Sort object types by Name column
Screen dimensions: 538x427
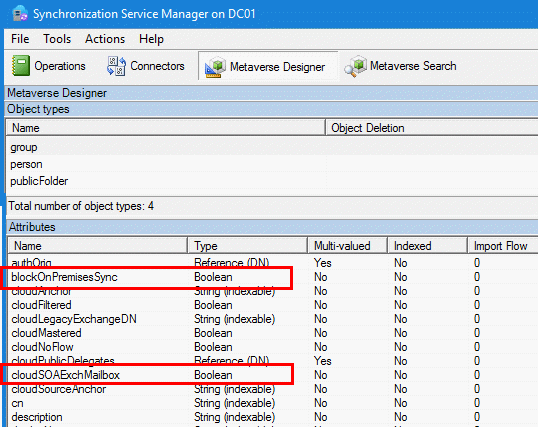pos(165,128)
